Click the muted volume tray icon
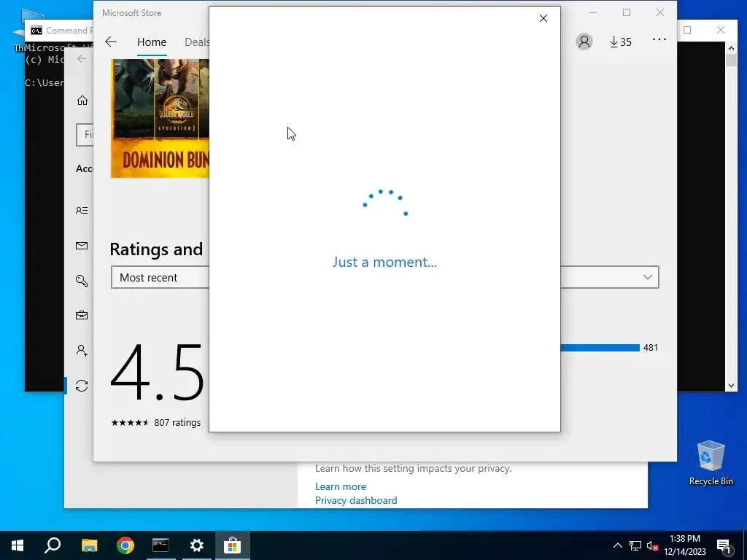 (x=652, y=545)
